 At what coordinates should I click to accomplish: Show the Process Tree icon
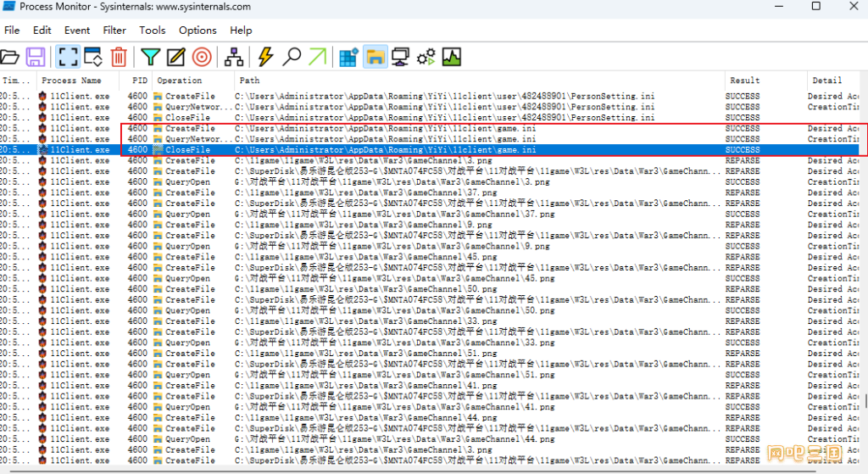pyautogui.click(x=234, y=57)
